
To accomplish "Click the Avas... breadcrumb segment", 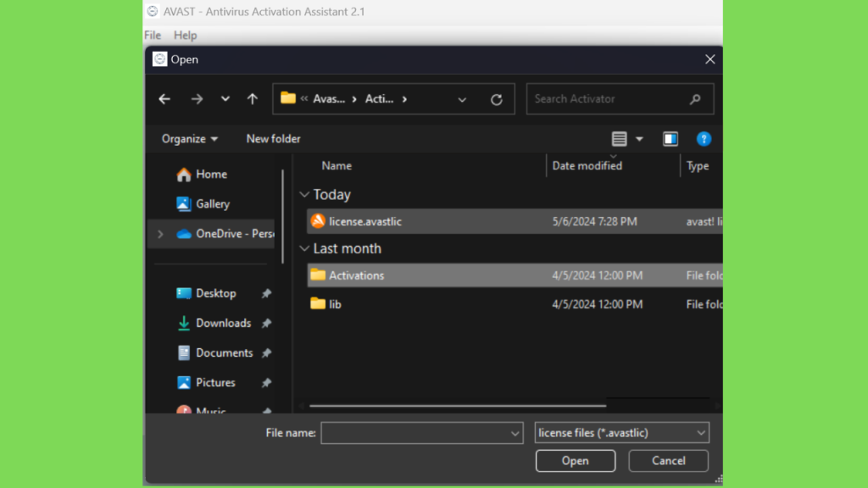I will (x=329, y=99).
